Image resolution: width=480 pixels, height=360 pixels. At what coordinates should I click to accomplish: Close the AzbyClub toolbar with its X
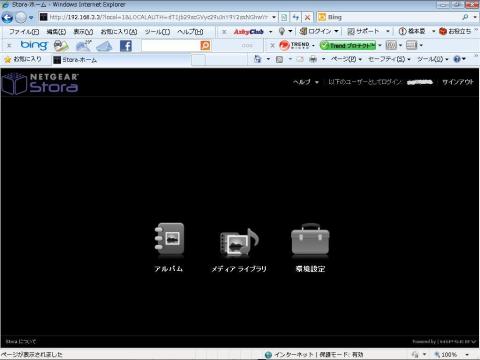224,32
